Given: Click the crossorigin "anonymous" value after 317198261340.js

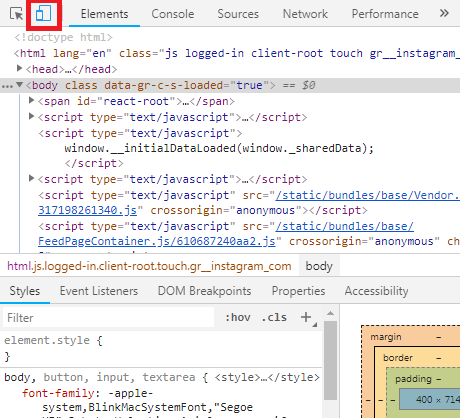Looking at the screenshot, I should 266,210.
